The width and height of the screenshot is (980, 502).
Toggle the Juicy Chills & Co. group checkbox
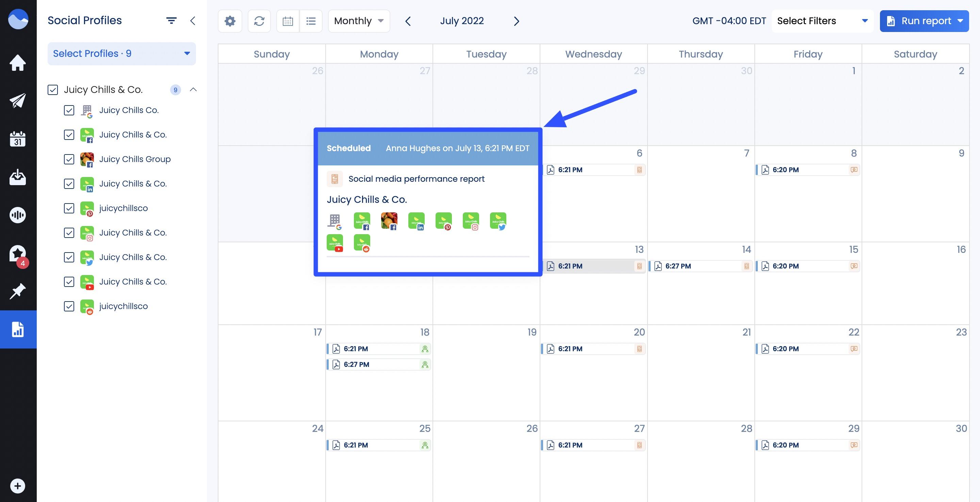click(x=52, y=90)
